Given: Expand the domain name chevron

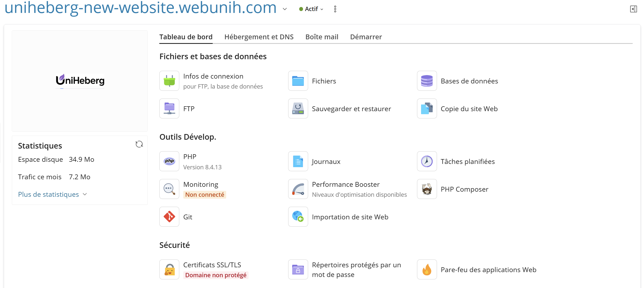Looking at the screenshot, I should click(x=285, y=9).
